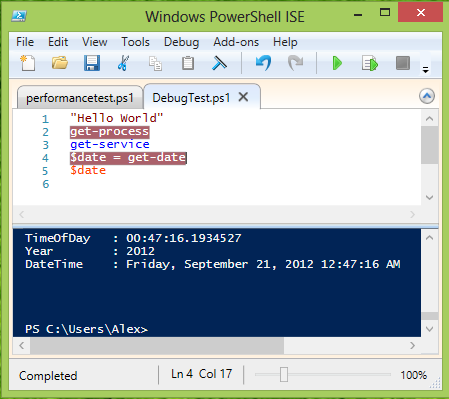The image size is (449, 399).
Task: Run the script with the green play icon
Action: pyautogui.click(x=337, y=63)
